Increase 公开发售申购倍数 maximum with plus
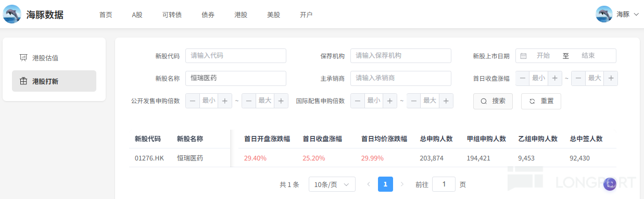The image size is (644, 199). click(x=281, y=101)
